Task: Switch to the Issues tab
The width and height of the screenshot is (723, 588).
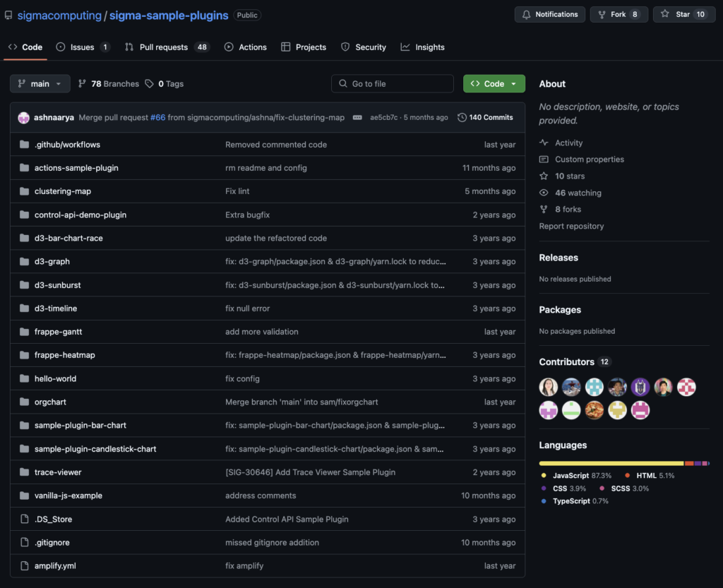Action: tap(83, 47)
